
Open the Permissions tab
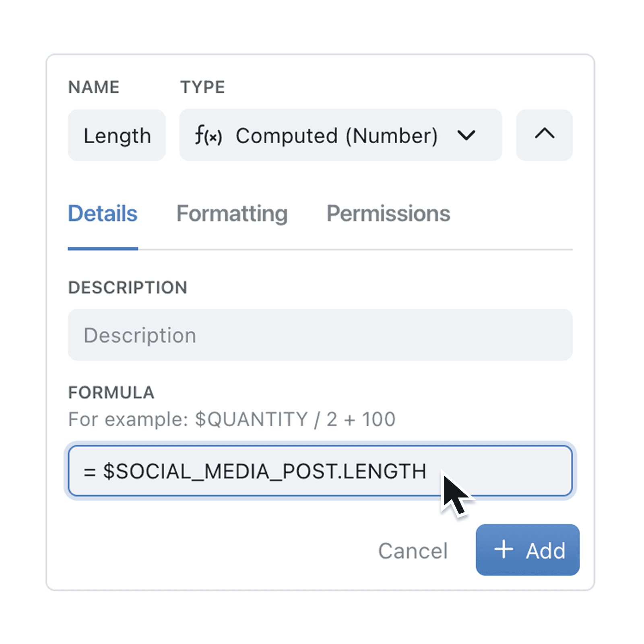click(388, 213)
